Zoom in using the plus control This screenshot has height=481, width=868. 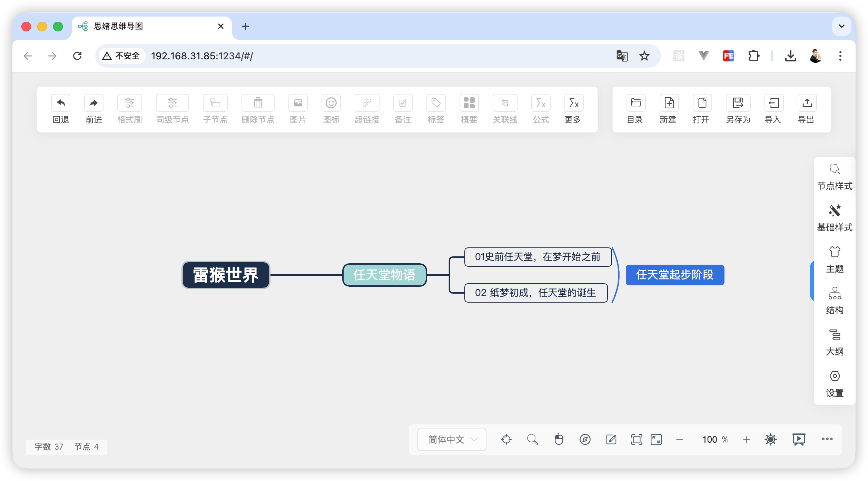(x=747, y=439)
